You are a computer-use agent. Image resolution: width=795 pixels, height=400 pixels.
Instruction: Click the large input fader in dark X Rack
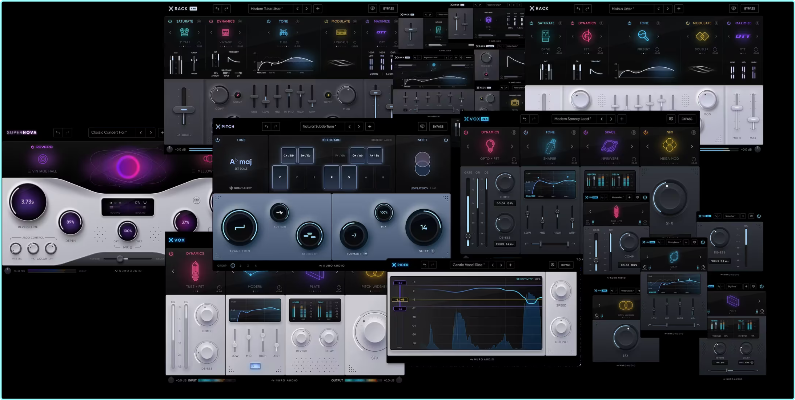184,108
